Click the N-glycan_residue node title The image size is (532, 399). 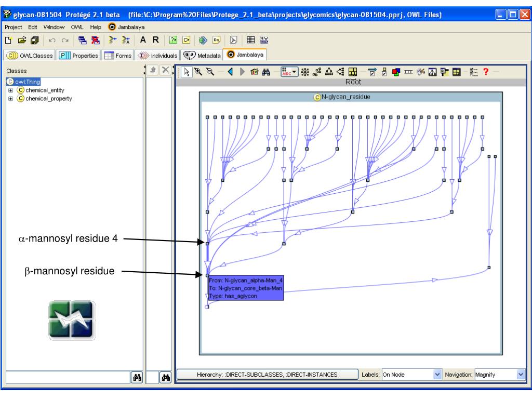click(x=342, y=97)
